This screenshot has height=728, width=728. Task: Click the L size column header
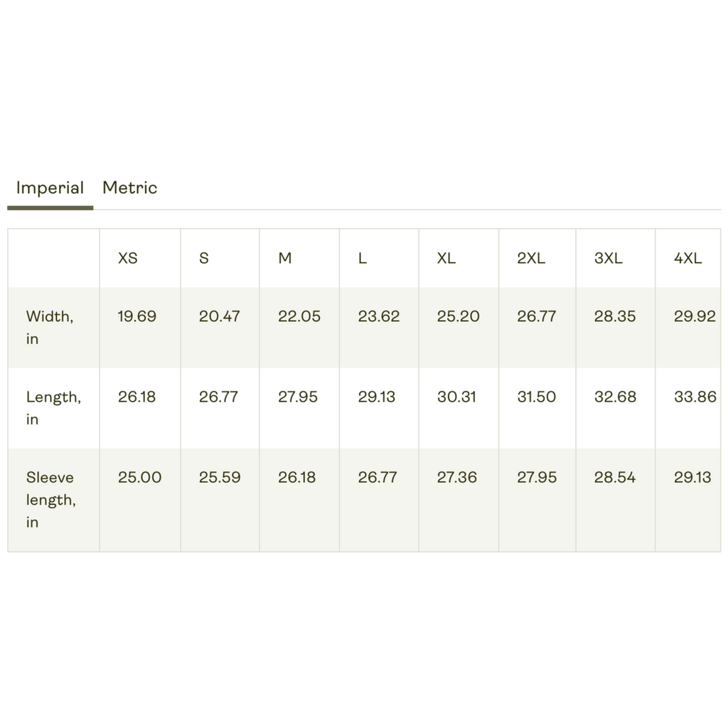point(363,258)
